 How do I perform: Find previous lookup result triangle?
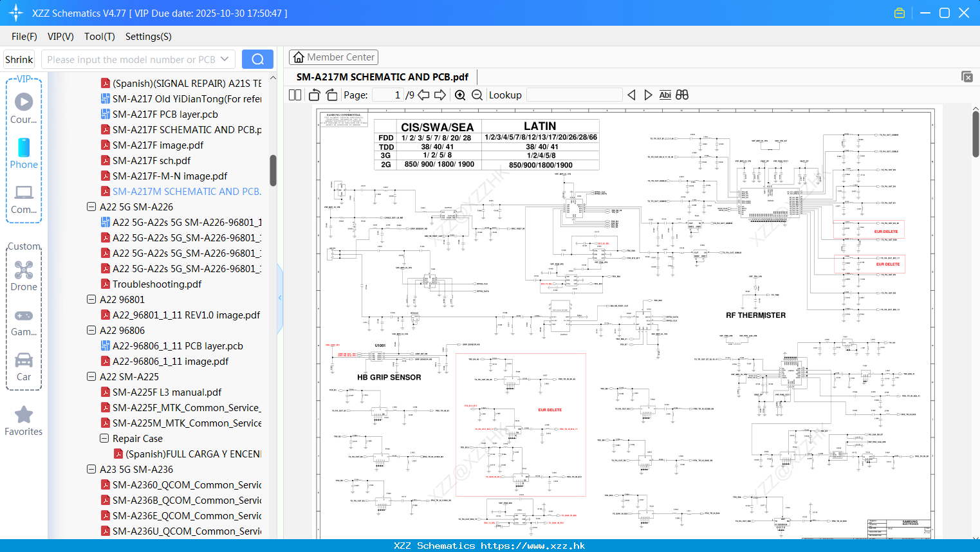pos(631,95)
